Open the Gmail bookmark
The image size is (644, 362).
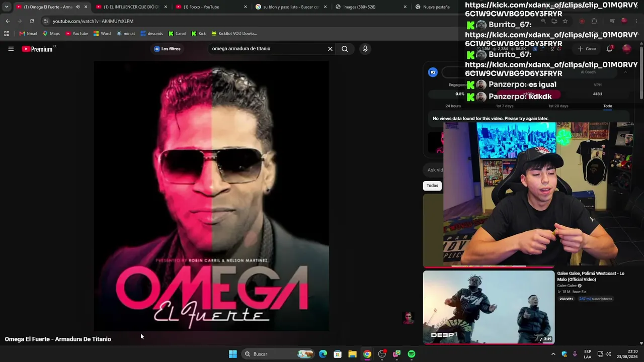click(x=28, y=34)
